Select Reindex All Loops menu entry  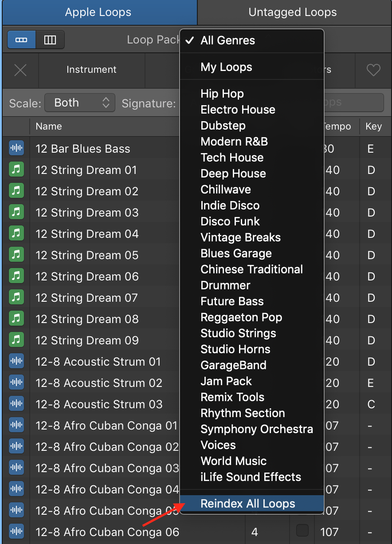coord(247,504)
